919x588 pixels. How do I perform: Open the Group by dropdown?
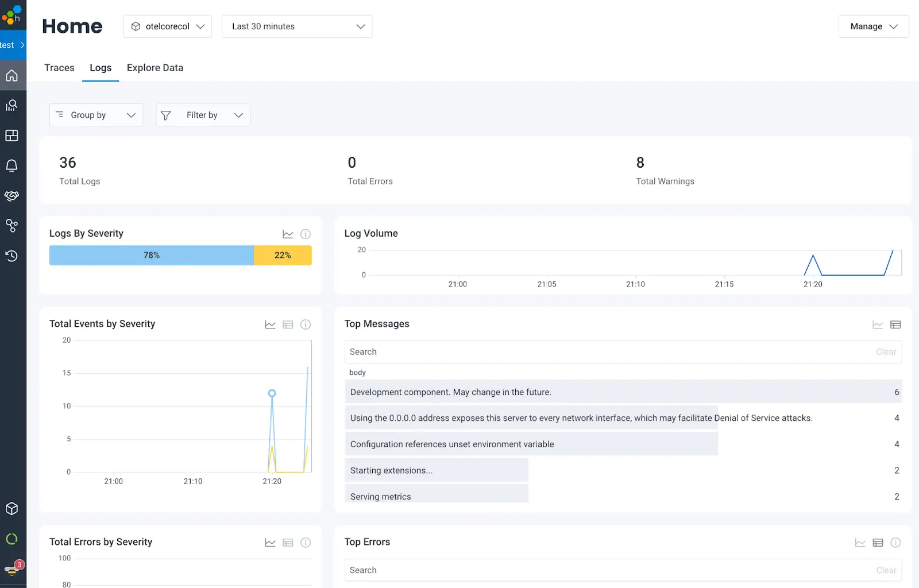click(x=96, y=115)
